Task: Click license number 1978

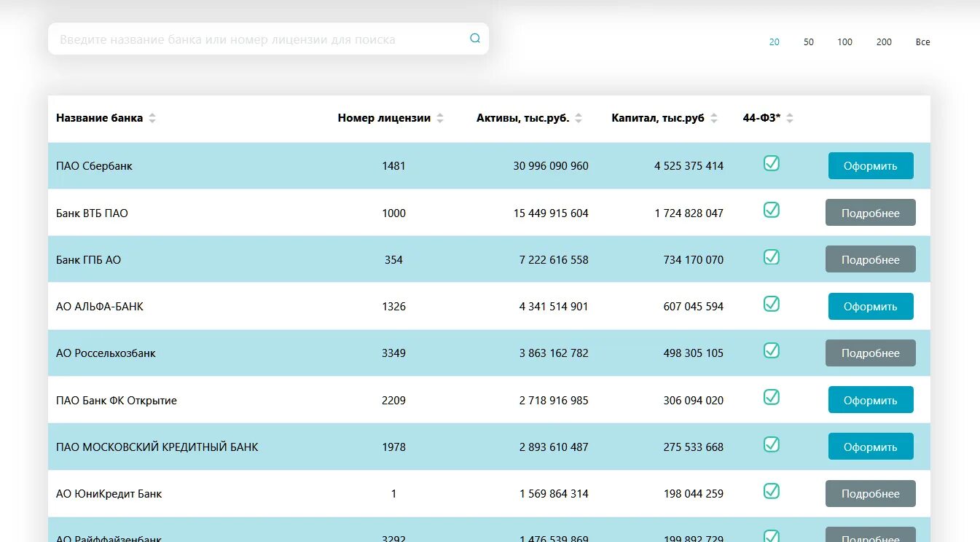Action: tap(393, 447)
